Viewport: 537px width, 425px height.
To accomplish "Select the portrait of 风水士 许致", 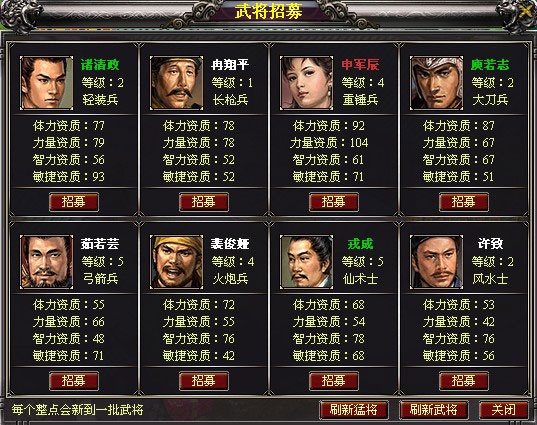I will [436, 262].
